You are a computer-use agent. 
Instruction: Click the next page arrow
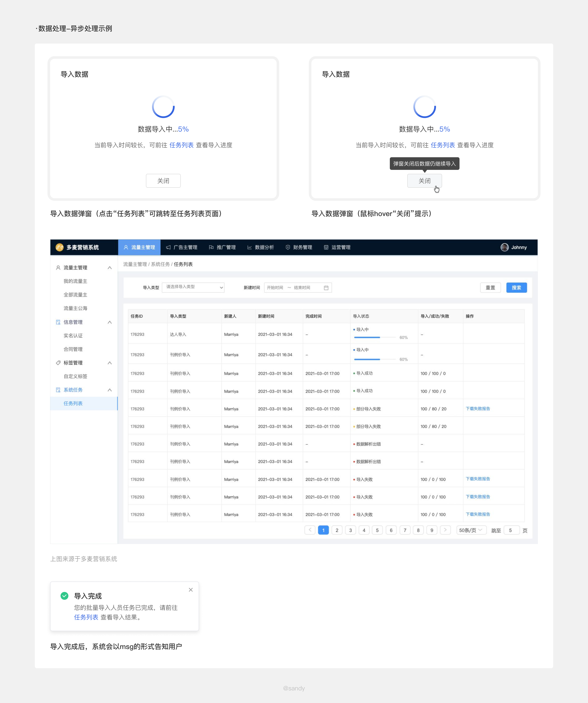tap(445, 530)
